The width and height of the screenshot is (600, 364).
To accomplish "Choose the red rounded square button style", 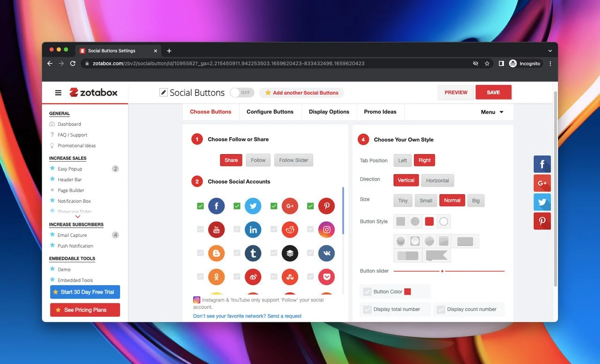I will (429, 221).
